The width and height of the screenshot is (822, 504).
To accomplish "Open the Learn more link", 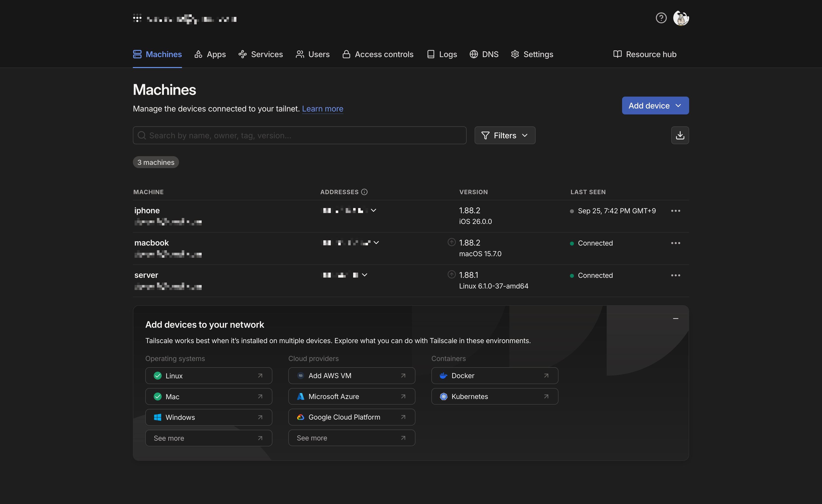I will click(x=322, y=109).
